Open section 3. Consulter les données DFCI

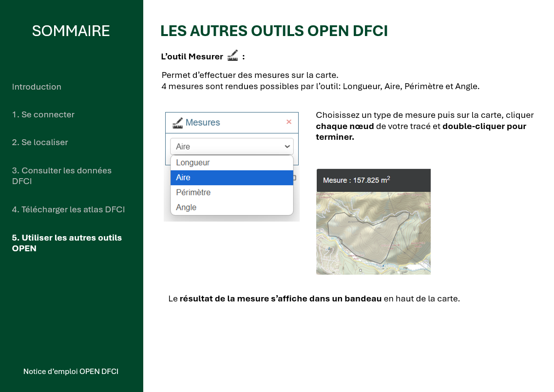pyautogui.click(x=62, y=175)
